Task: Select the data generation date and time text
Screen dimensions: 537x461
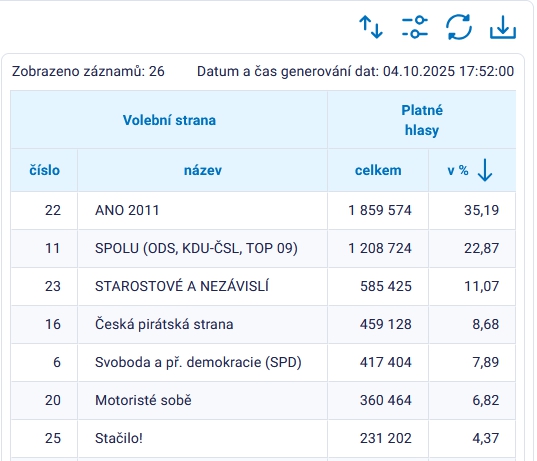Action: (x=355, y=72)
